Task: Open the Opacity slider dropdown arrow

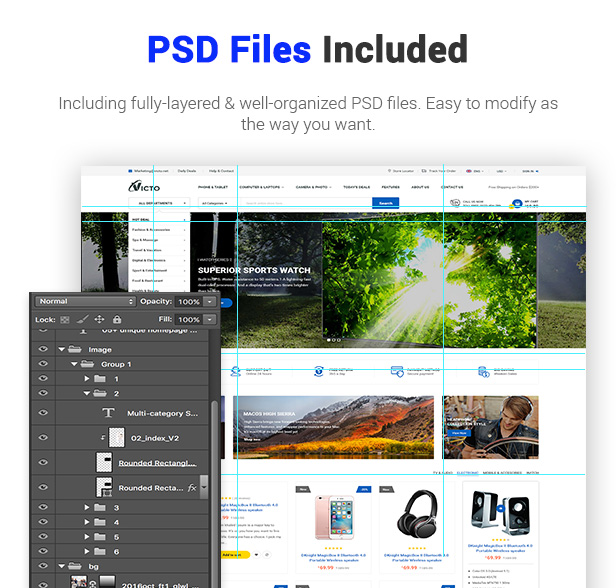Action: [x=210, y=302]
